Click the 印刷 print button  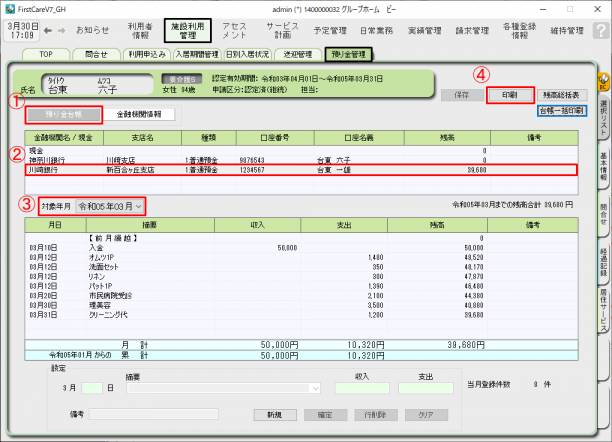pyautogui.click(x=509, y=95)
